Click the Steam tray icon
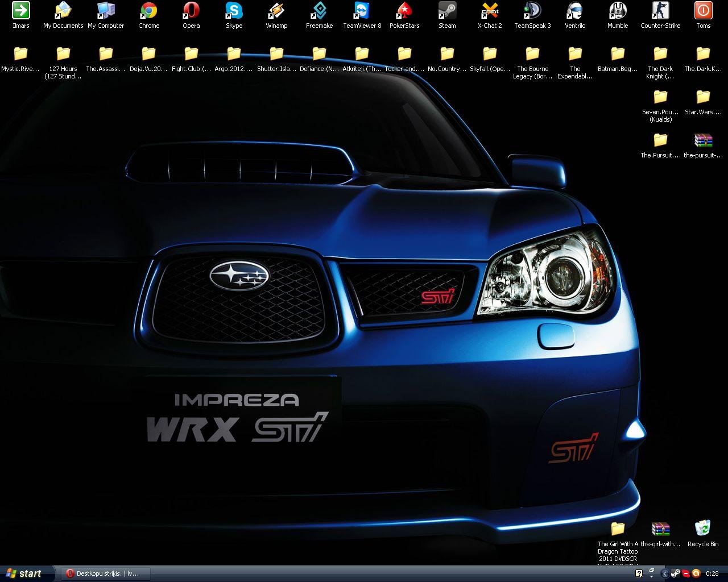This screenshot has height=582, width=728. [x=675, y=573]
